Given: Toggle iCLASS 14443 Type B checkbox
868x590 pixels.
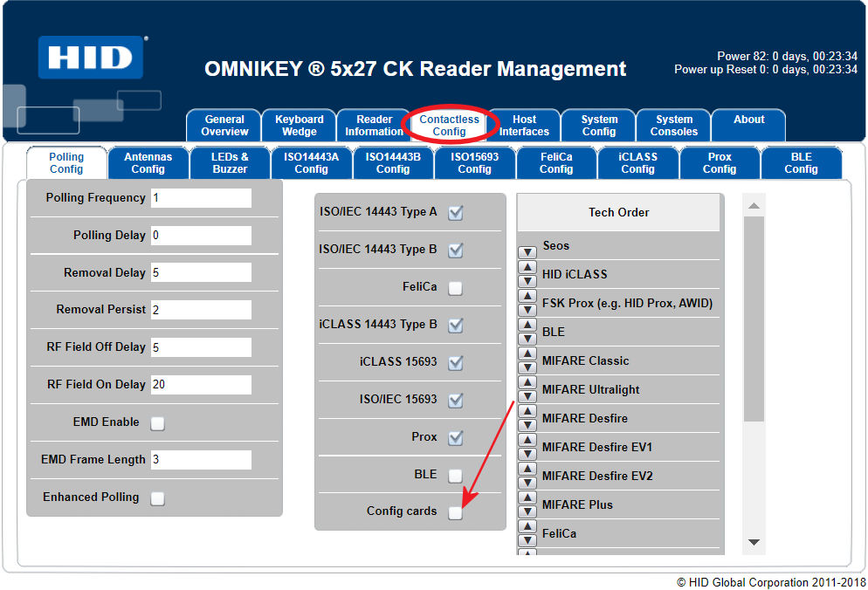Looking at the screenshot, I should click(x=456, y=326).
